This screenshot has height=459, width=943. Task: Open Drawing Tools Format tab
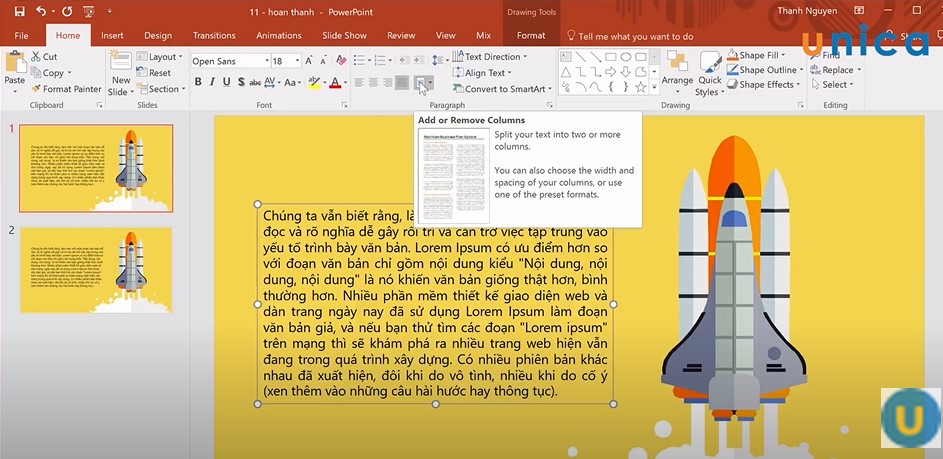click(x=531, y=35)
